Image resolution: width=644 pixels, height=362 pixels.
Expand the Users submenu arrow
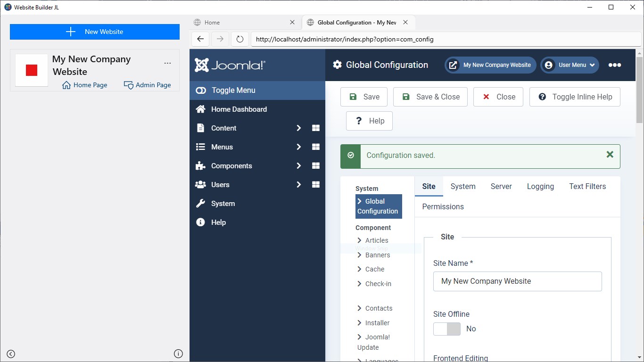(x=298, y=185)
